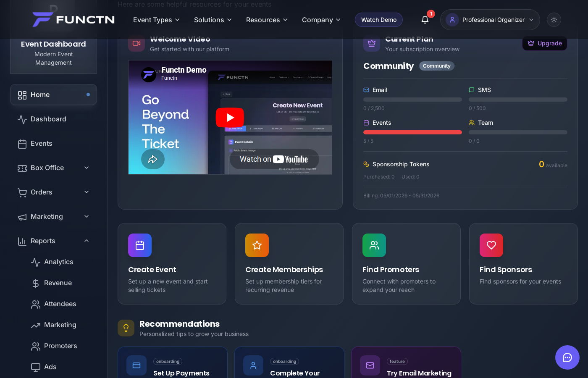Click the Set Up Payments recommendation
The height and width of the screenshot is (378, 588).
[x=173, y=362]
